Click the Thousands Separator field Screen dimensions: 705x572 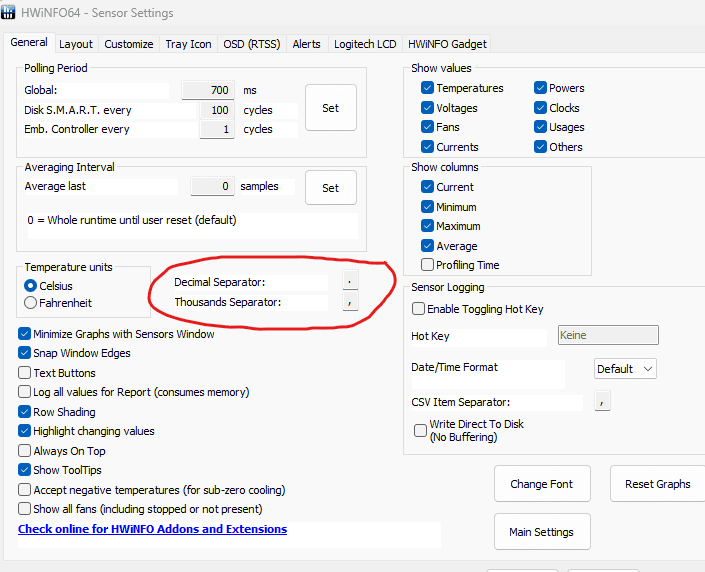pos(350,301)
